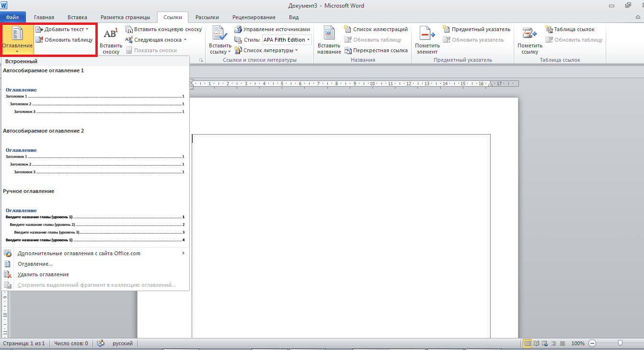Switch to Full Screen Reading view
This screenshot has height=350, width=644.
[x=536, y=343]
